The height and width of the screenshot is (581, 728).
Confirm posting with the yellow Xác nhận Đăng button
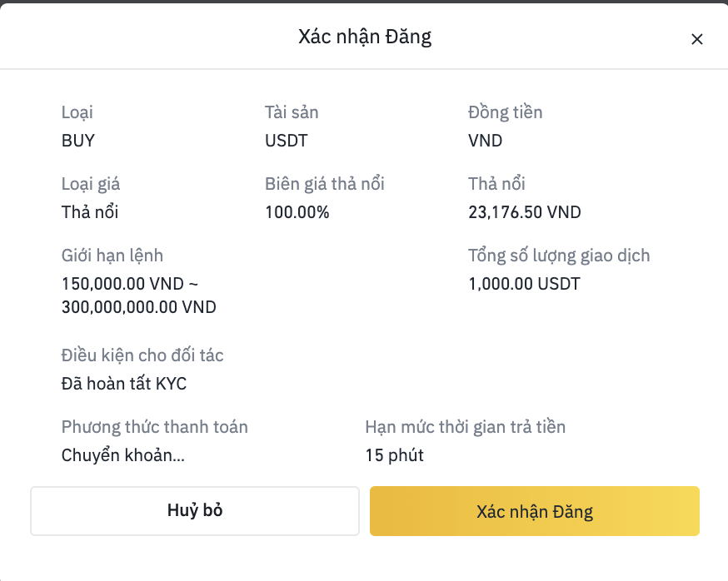(x=535, y=511)
